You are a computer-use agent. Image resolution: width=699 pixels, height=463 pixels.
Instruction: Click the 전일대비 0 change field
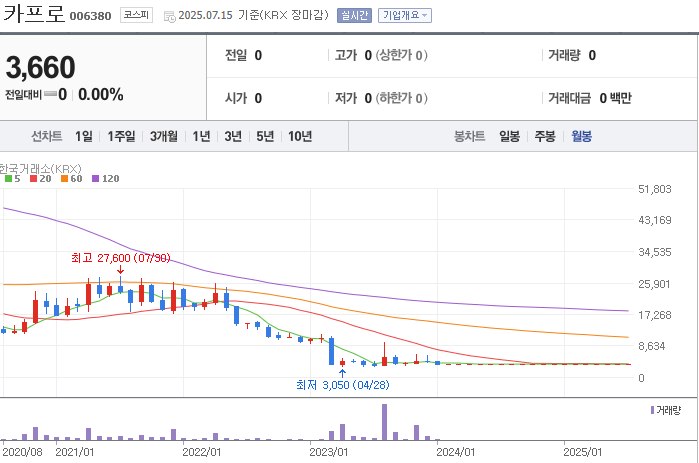pyautogui.click(x=36, y=94)
